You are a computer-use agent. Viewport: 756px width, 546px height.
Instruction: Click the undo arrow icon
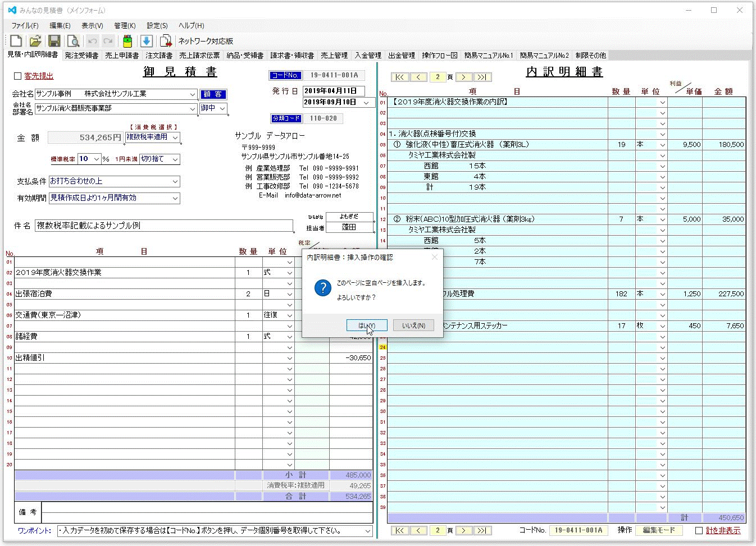[x=93, y=40]
